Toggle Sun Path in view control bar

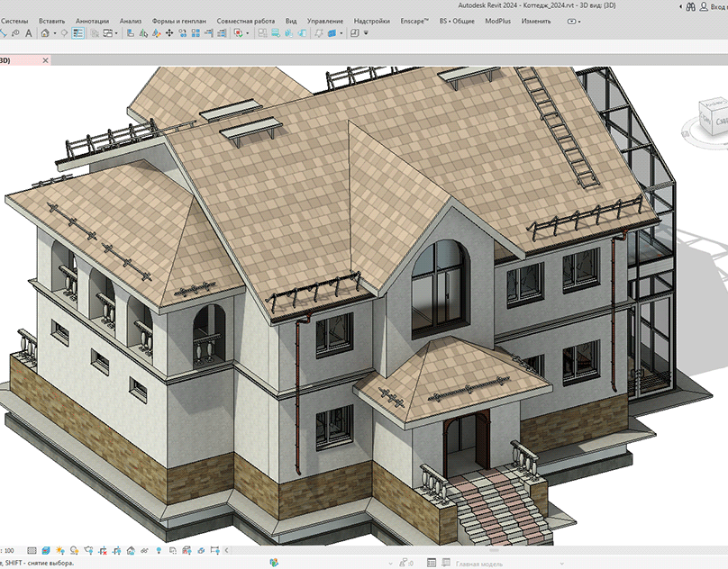[59, 550]
